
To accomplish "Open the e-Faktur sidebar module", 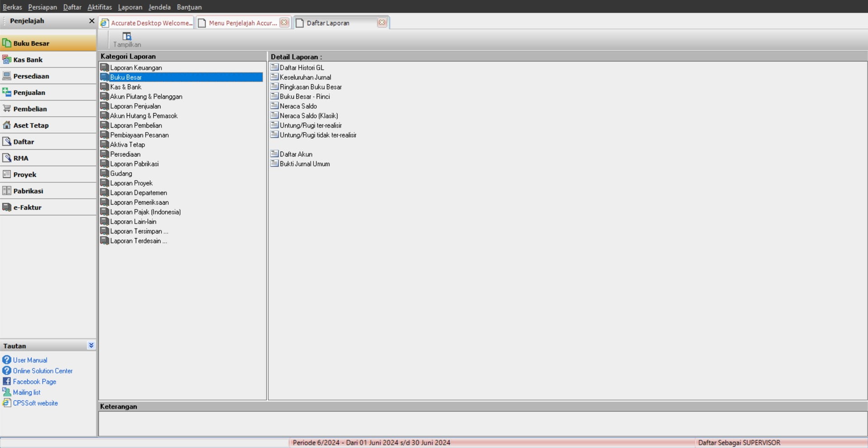I will coord(27,207).
